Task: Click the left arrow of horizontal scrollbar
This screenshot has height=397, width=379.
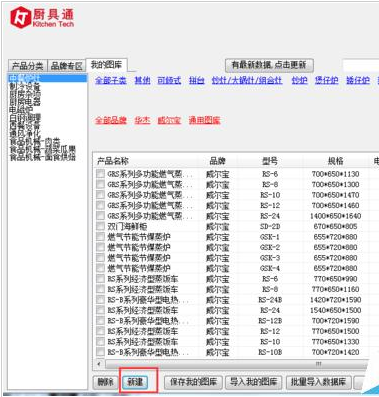Action: [x=99, y=364]
